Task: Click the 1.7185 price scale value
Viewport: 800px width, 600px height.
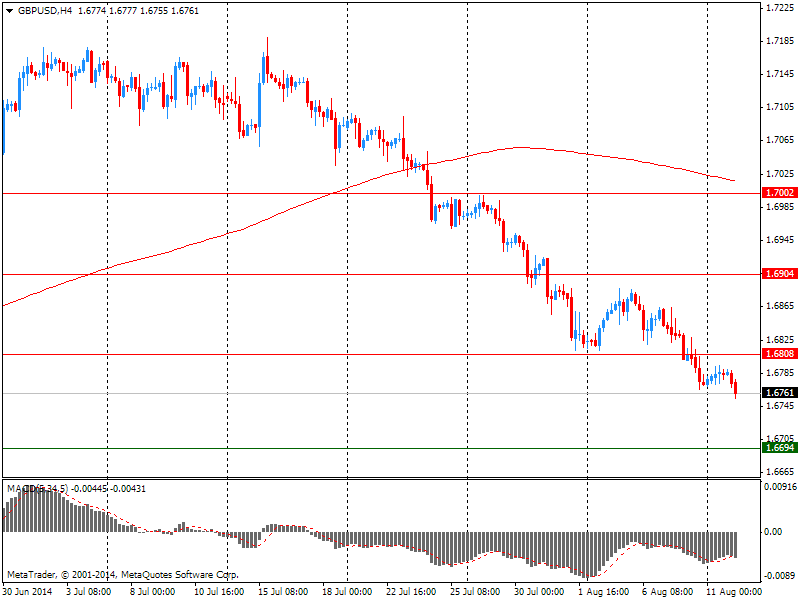Action: click(781, 41)
